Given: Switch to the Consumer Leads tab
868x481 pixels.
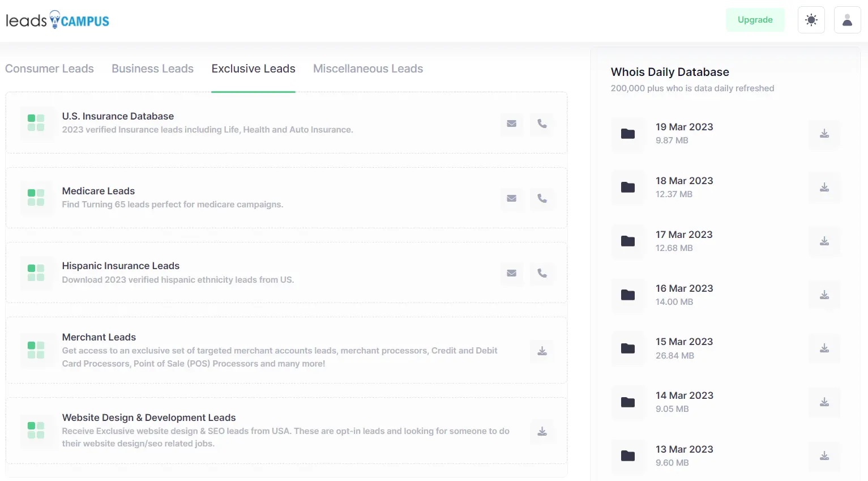Looking at the screenshot, I should tap(49, 69).
